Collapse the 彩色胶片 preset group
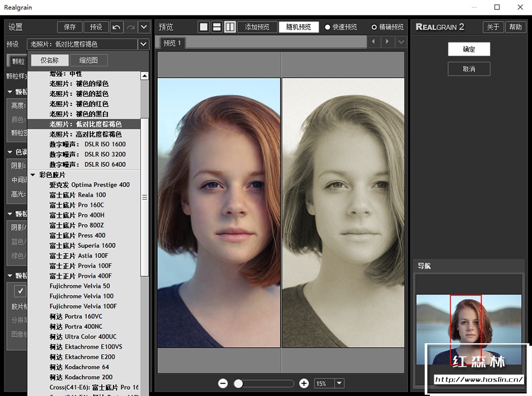532x396 pixels. (33, 175)
